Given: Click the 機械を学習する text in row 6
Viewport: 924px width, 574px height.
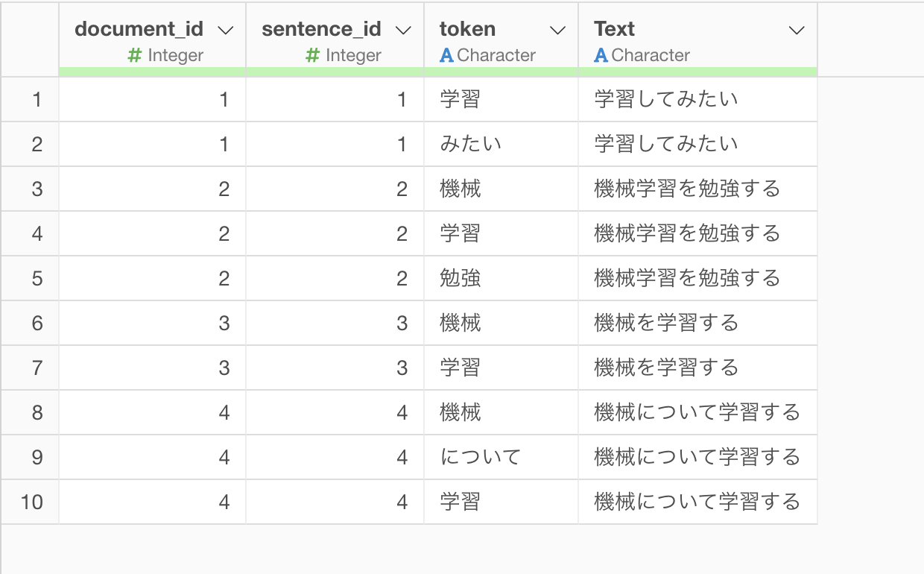Looking at the screenshot, I should (666, 323).
